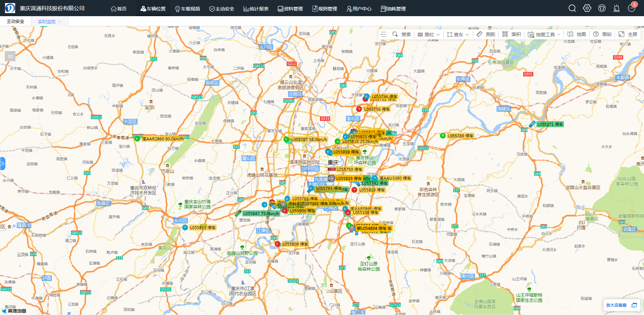The height and width of the screenshot is (315, 644).
Task: Click vehicle marker icon for L055171
Action: [x=532, y=124]
